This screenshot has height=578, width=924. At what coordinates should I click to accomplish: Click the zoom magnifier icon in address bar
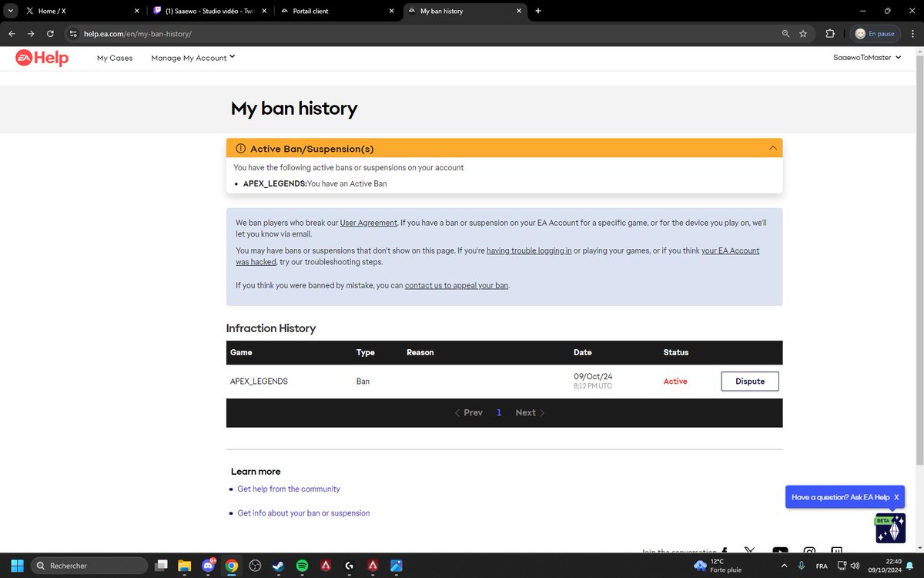(785, 34)
